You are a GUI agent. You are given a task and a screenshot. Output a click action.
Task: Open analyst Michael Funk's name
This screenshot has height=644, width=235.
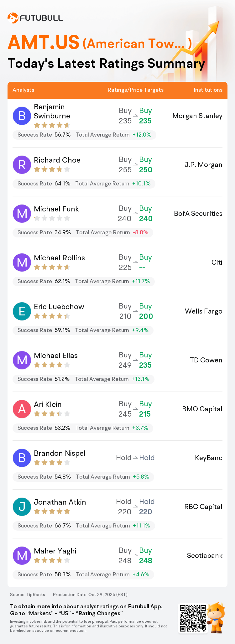56,209
